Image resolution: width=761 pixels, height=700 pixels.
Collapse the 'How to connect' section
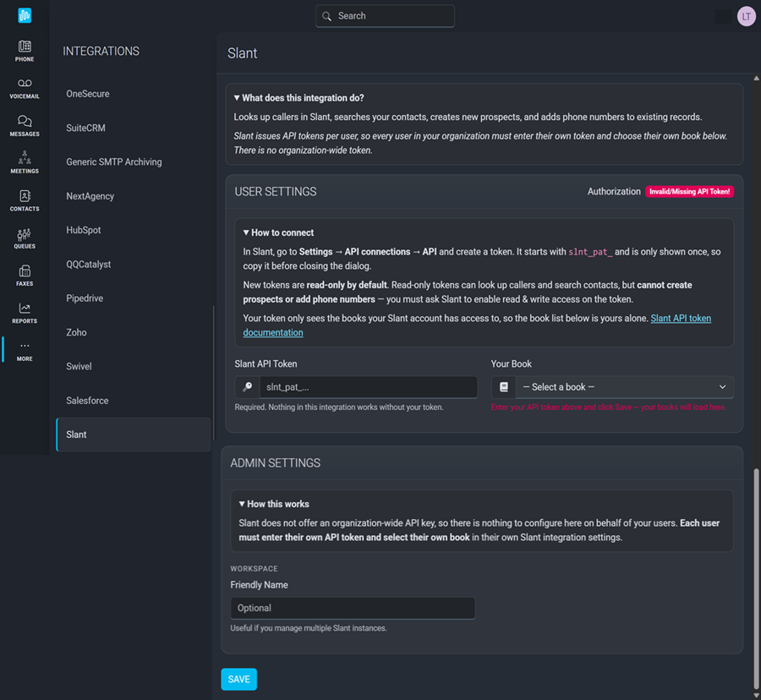[278, 232]
